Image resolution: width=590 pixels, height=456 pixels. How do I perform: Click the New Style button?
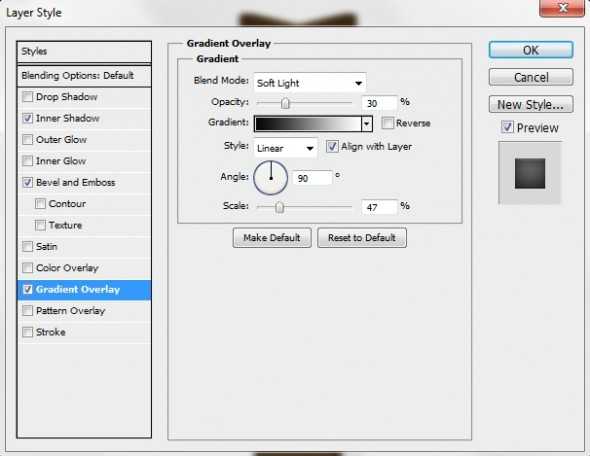coord(531,104)
